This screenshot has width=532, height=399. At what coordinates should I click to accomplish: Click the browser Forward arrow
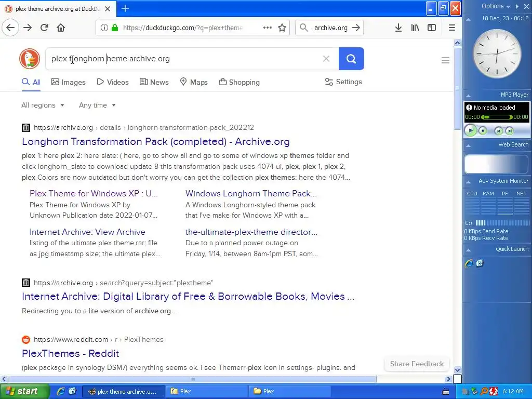tap(28, 28)
